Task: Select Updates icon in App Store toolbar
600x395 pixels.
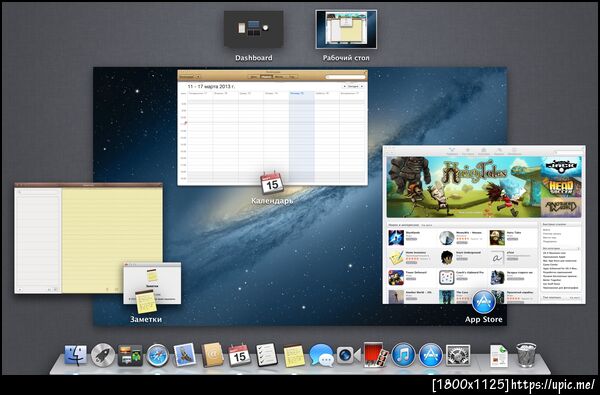Action: coord(515,150)
